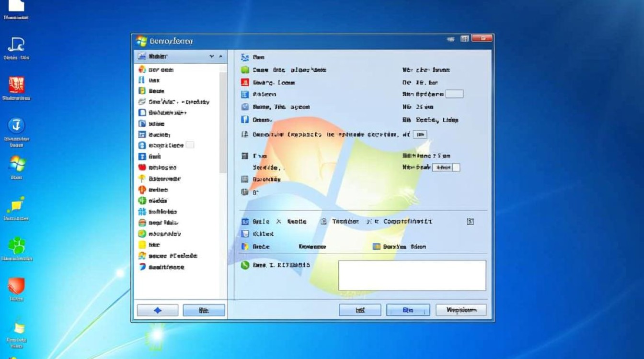Open the small dropdown after the graphics settings line

419,135
